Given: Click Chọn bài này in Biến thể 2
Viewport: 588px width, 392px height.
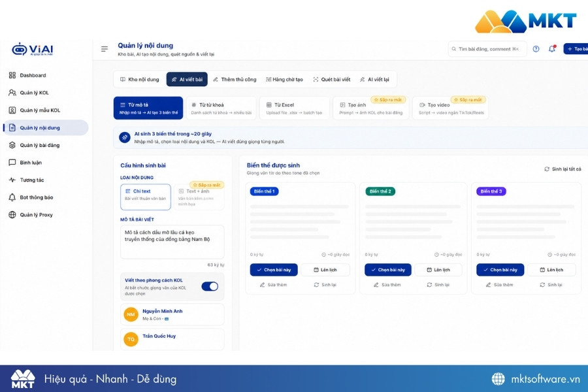Looking at the screenshot, I should [x=387, y=270].
